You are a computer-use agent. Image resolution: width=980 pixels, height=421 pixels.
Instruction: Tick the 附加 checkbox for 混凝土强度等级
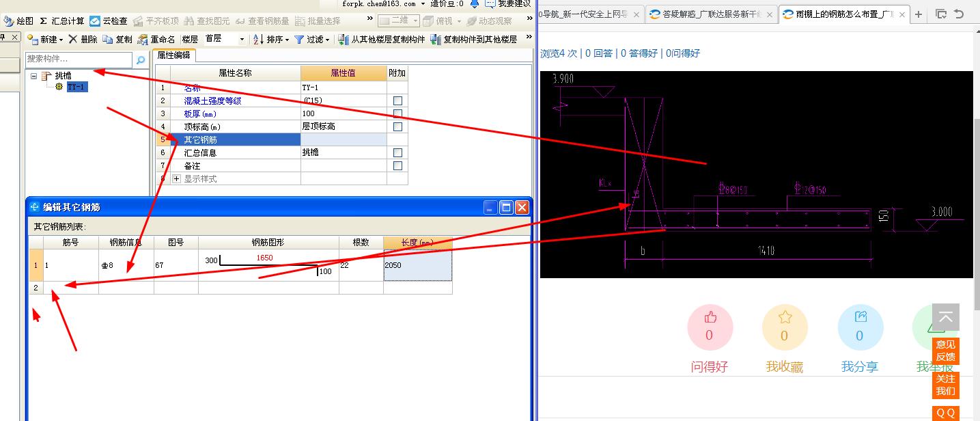pos(397,100)
